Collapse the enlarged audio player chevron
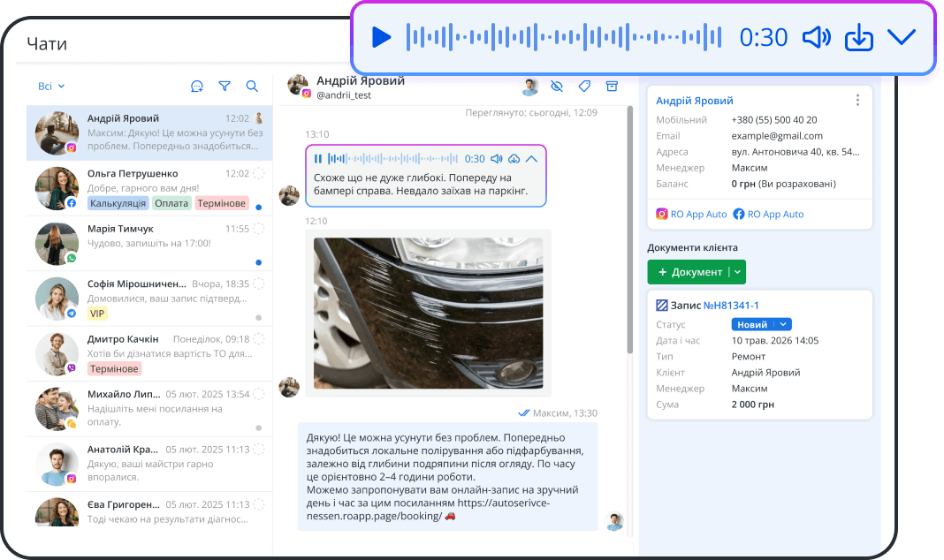This screenshot has height=560, width=944. 902,37
